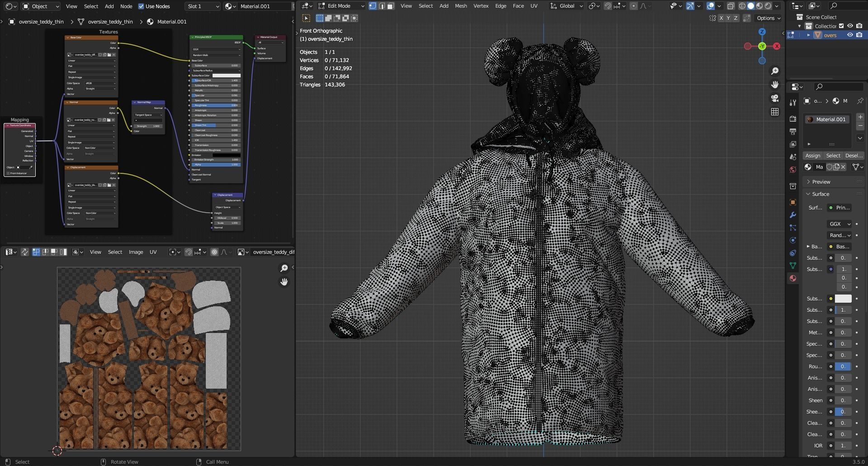This screenshot has width=868, height=466.
Task: Open the GGX distribution dropdown in properties
Action: pyautogui.click(x=839, y=224)
